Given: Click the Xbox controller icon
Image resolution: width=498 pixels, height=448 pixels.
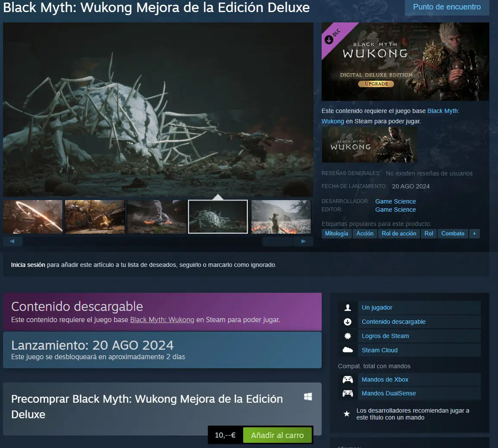Looking at the screenshot, I should 348,379.
